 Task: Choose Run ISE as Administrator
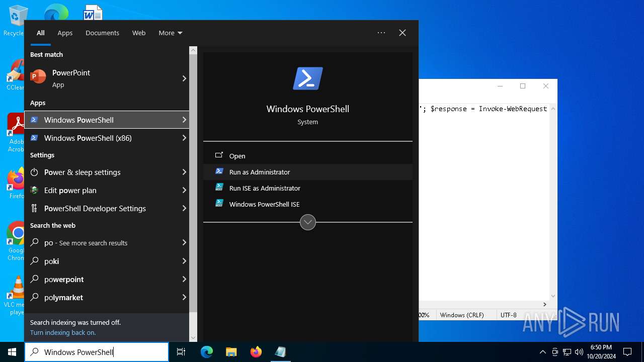(x=308, y=188)
